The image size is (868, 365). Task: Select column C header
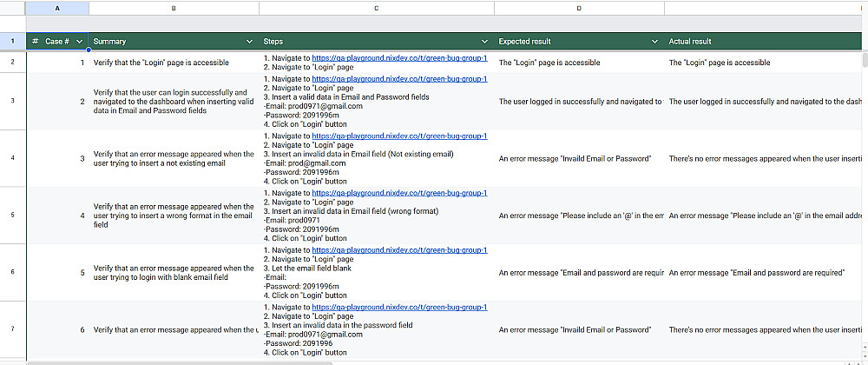point(376,8)
